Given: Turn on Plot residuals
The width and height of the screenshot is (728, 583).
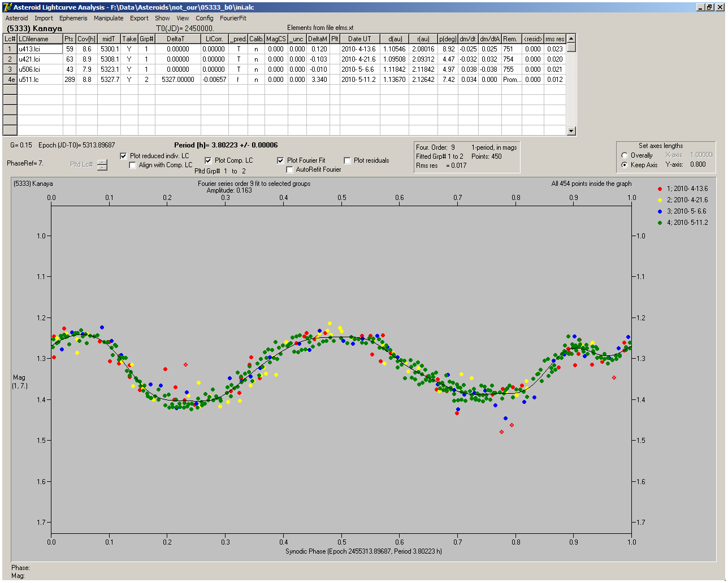Looking at the screenshot, I should (347, 160).
